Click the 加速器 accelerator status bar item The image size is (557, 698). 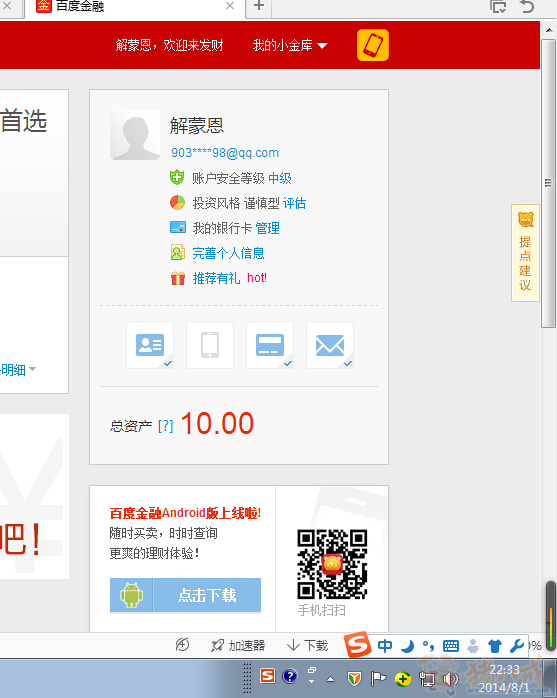(238, 645)
